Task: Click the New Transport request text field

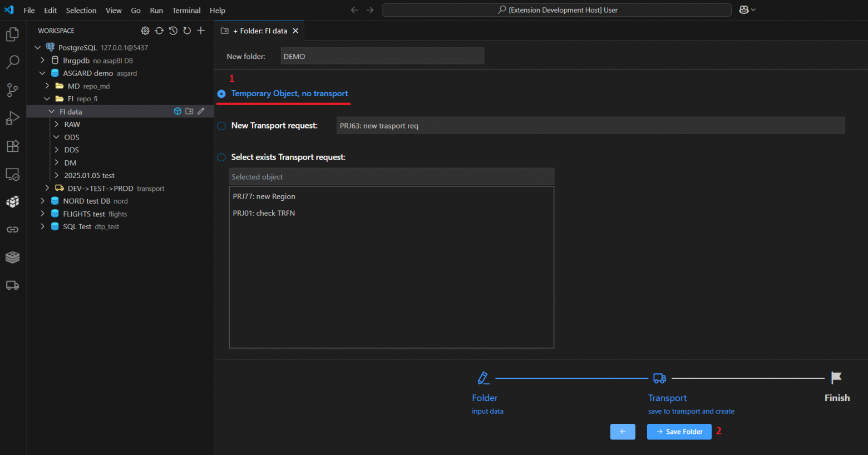Action: point(590,126)
